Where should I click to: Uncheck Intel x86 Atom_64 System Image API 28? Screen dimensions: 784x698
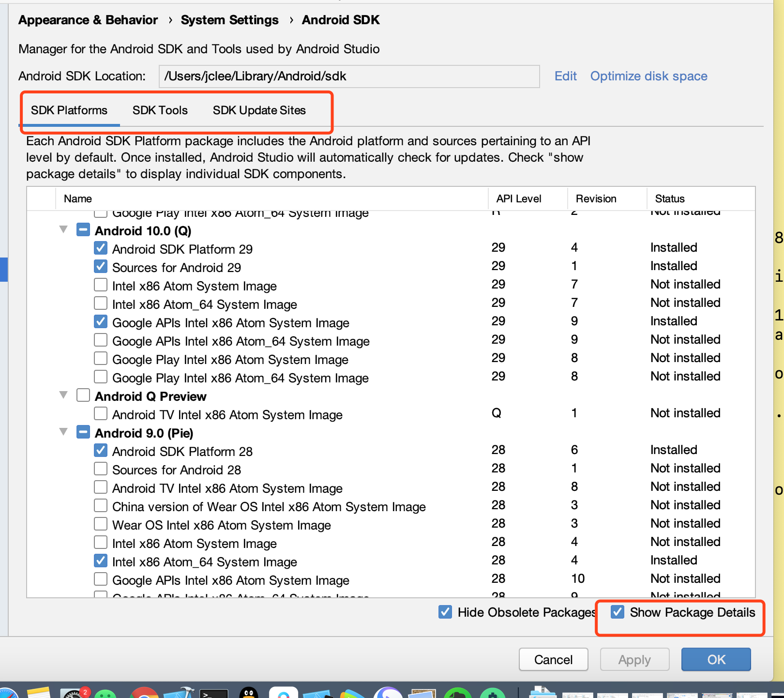click(x=101, y=561)
